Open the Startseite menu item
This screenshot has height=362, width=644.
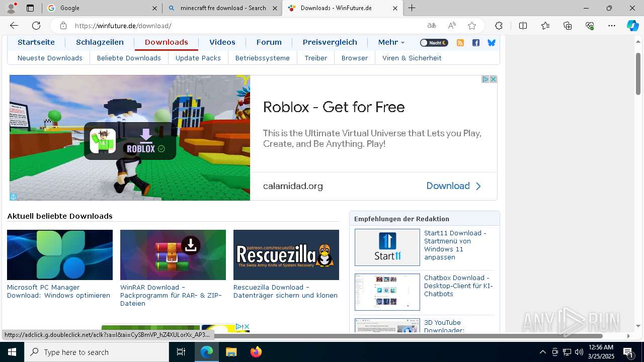[36, 42]
